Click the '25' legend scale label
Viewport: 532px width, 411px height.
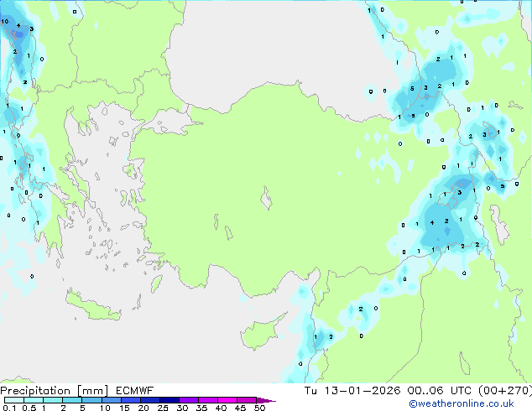coord(163,408)
